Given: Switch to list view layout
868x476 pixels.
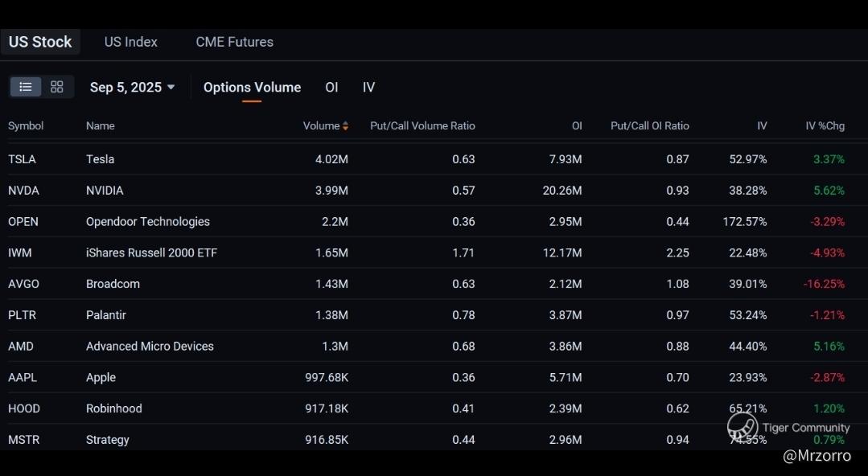Looking at the screenshot, I should (x=26, y=87).
